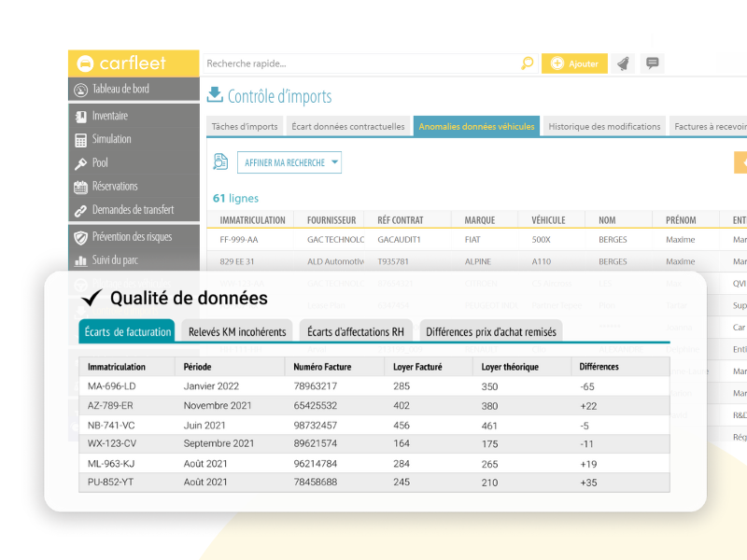This screenshot has height=560, width=747.
Task: Open Réservations in the sidebar
Action: [115, 186]
